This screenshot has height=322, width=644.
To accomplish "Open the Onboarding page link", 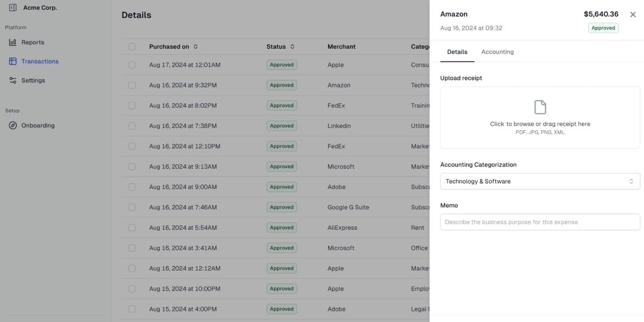I will (38, 126).
